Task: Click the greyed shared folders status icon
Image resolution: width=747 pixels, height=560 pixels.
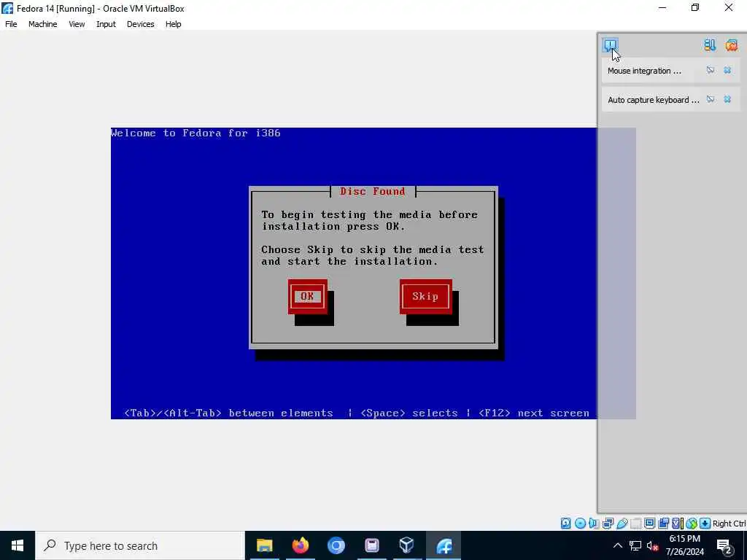Action: point(635,524)
